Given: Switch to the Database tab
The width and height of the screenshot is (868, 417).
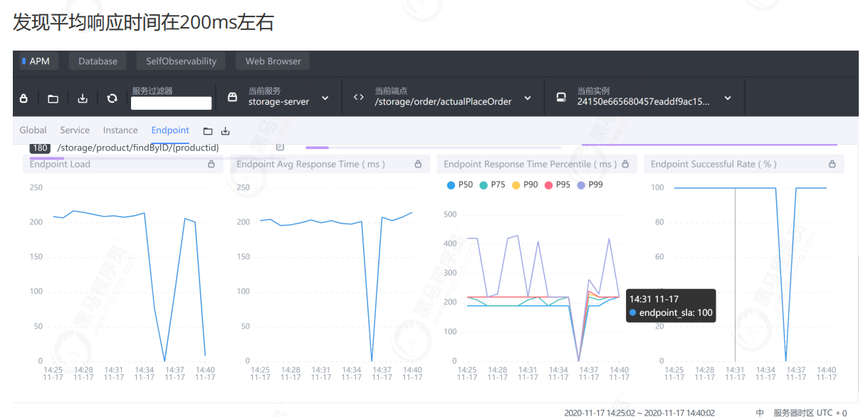Looking at the screenshot, I should tap(98, 61).
